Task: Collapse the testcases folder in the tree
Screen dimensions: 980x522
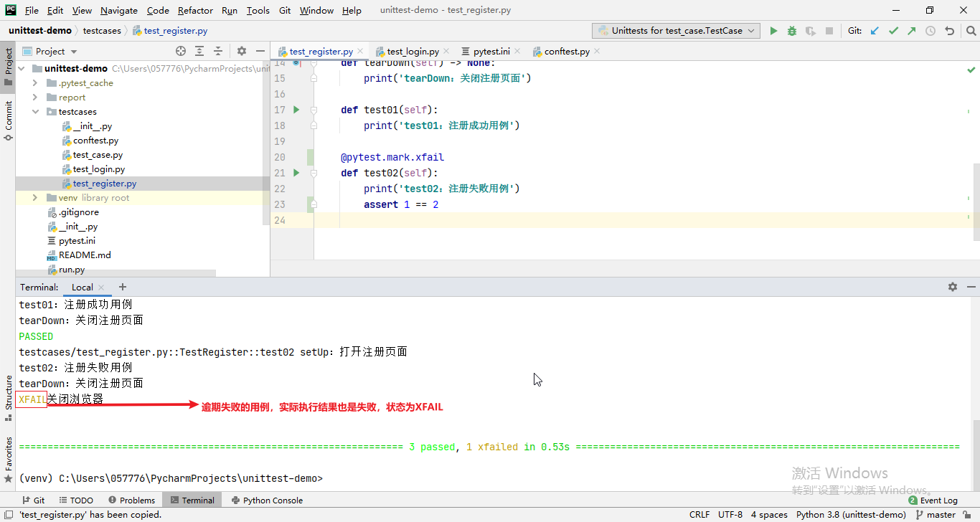Action: pos(36,111)
